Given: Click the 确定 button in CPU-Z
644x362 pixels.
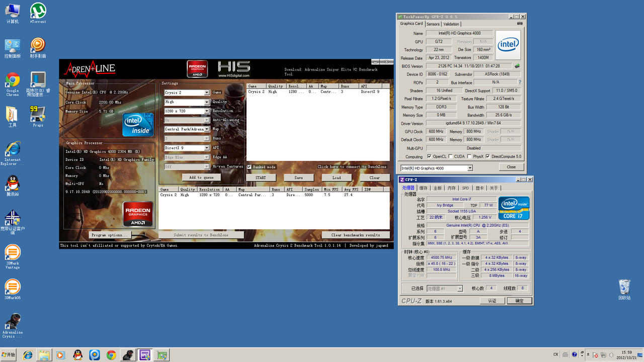Looking at the screenshot, I should click(519, 301).
